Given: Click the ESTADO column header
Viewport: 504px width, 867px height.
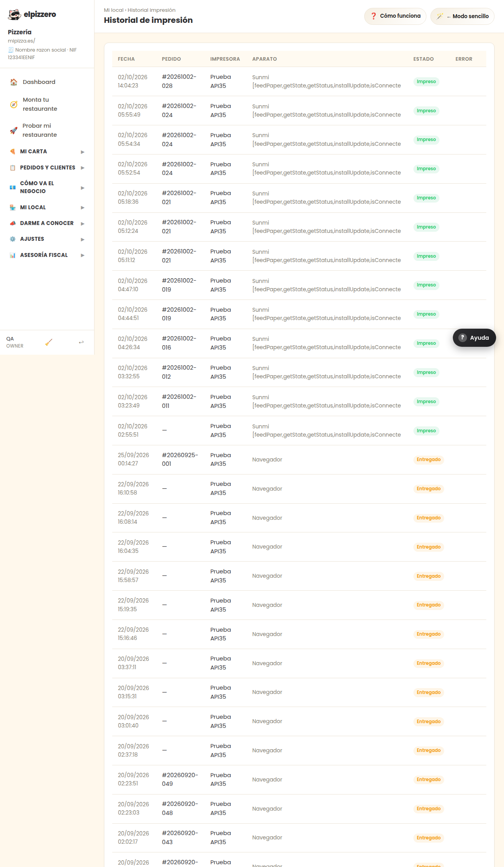Looking at the screenshot, I should coord(423,59).
